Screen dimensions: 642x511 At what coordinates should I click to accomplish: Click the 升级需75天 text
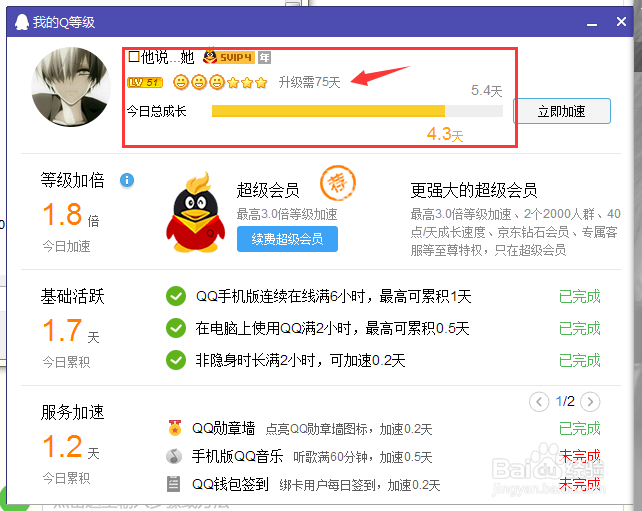click(x=310, y=82)
